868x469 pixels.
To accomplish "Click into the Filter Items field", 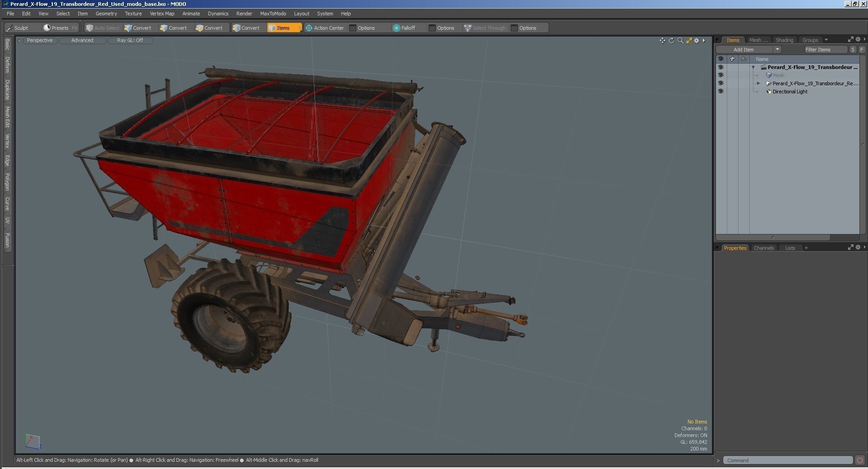I will click(x=825, y=50).
